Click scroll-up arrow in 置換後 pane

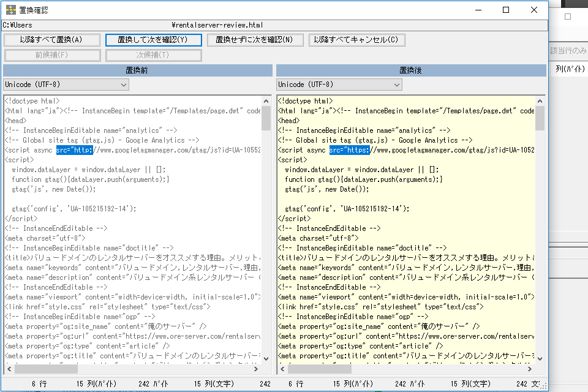tap(540, 101)
